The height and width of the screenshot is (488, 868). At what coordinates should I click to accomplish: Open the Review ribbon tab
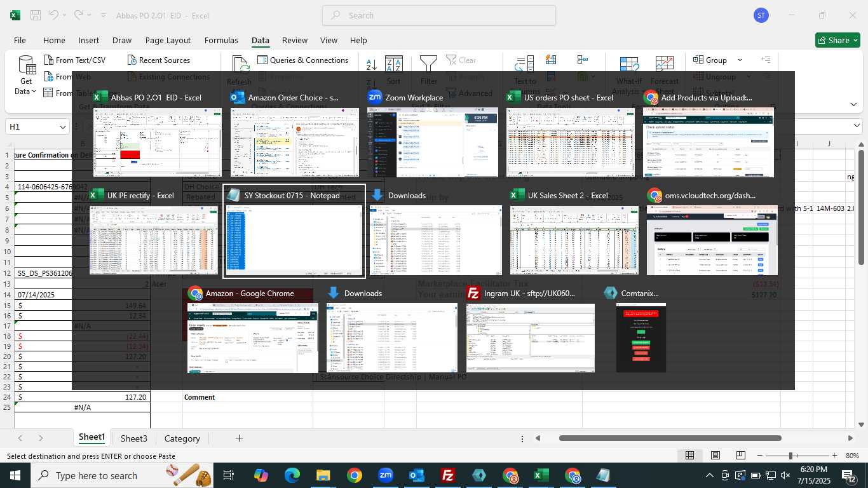coord(295,40)
